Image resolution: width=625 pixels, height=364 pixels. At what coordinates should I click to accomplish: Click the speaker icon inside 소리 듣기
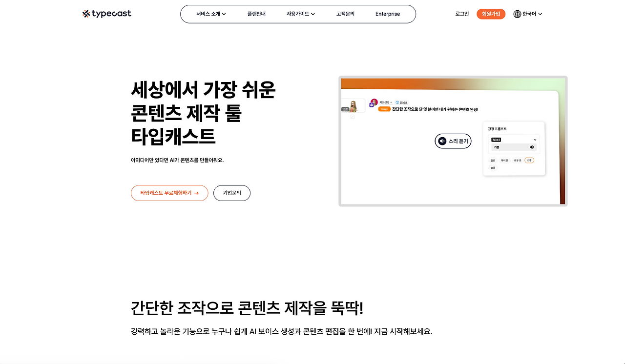442,141
